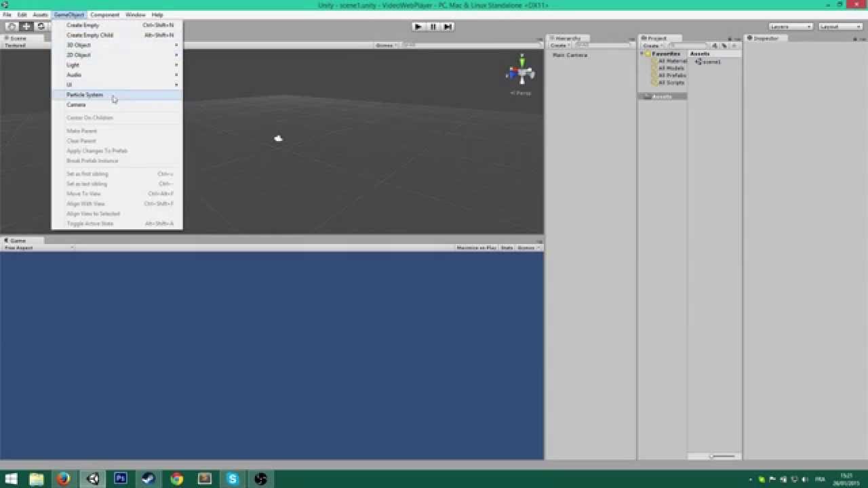Select the All Materials favorite
Viewport: 868px width, 488px height.
[669, 61]
